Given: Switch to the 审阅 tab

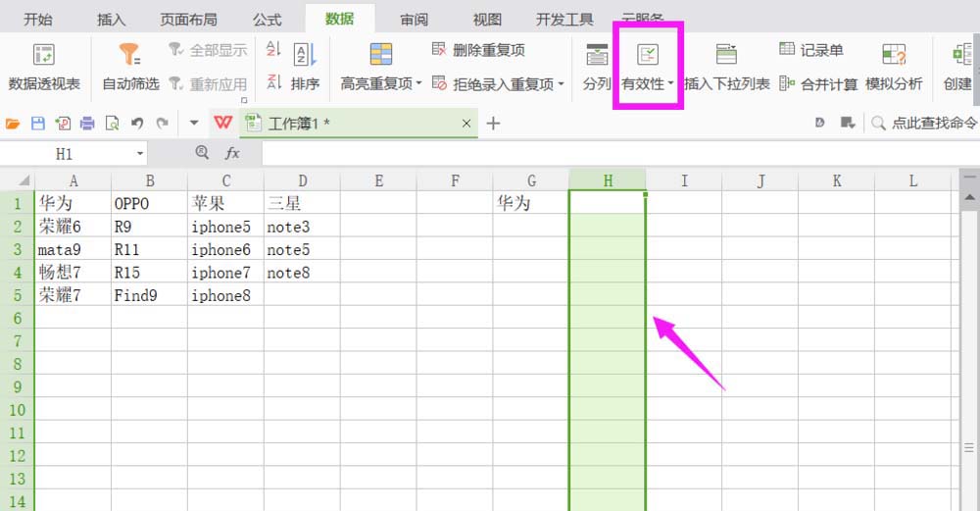Looking at the screenshot, I should tap(414, 20).
